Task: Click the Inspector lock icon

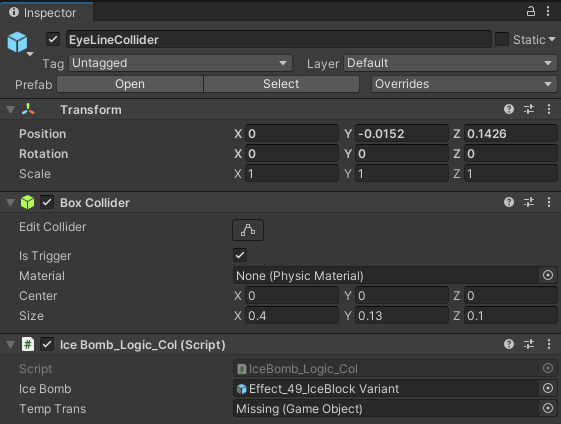Action: [x=531, y=11]
